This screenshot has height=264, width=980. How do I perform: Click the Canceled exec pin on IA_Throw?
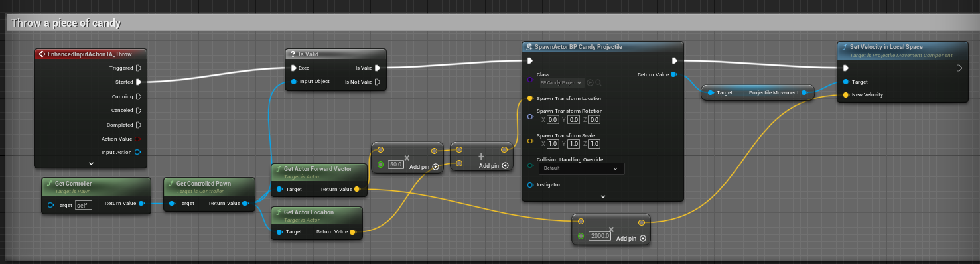pyautogui.click(x=139, y=111)
